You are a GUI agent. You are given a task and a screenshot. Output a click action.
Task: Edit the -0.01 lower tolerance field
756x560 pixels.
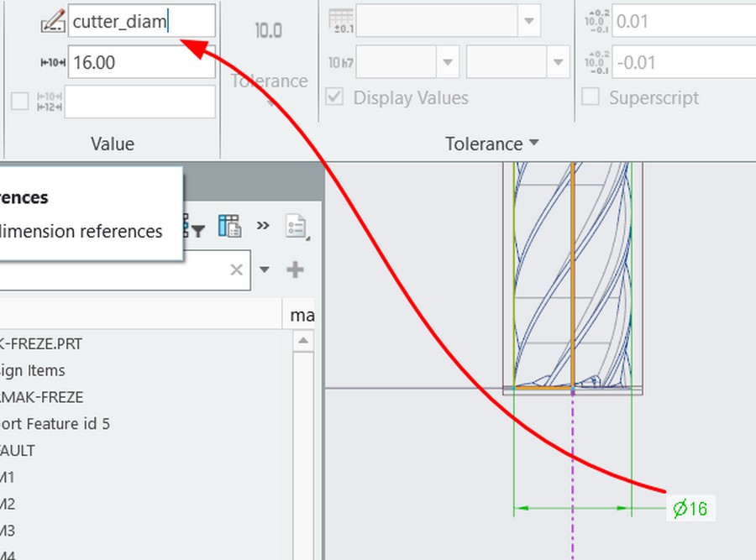(x=685, y=62)
